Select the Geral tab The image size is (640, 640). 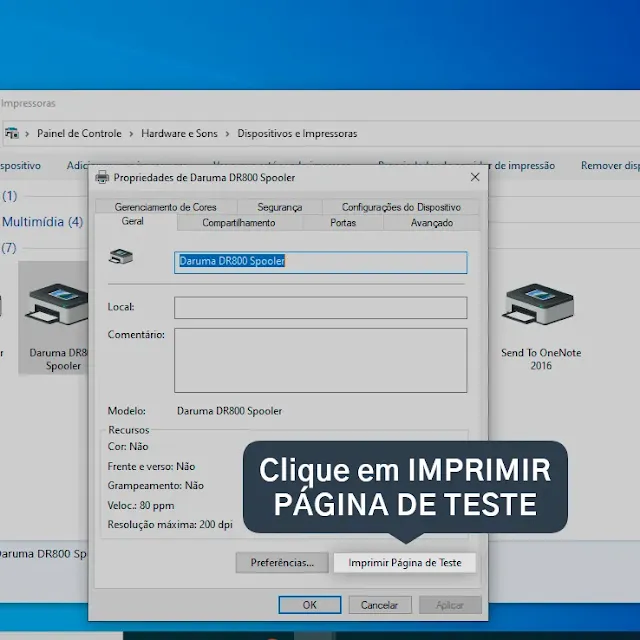click(x=132, y=222)
